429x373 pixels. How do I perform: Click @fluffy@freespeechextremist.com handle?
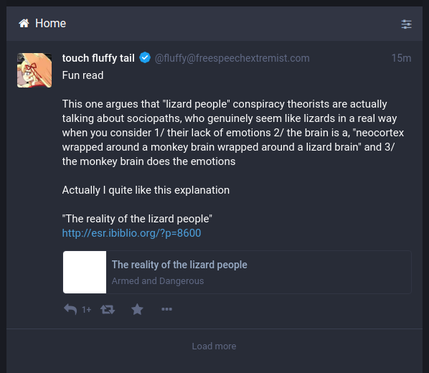click(x=232, y=58)
